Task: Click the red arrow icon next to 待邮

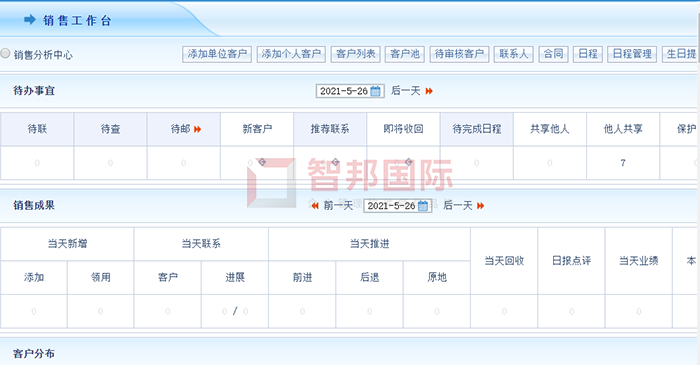Action: pos(197,129)
